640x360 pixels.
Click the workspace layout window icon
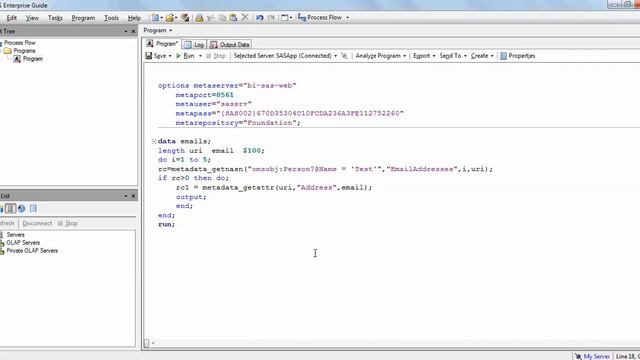(x=285, y=18)
